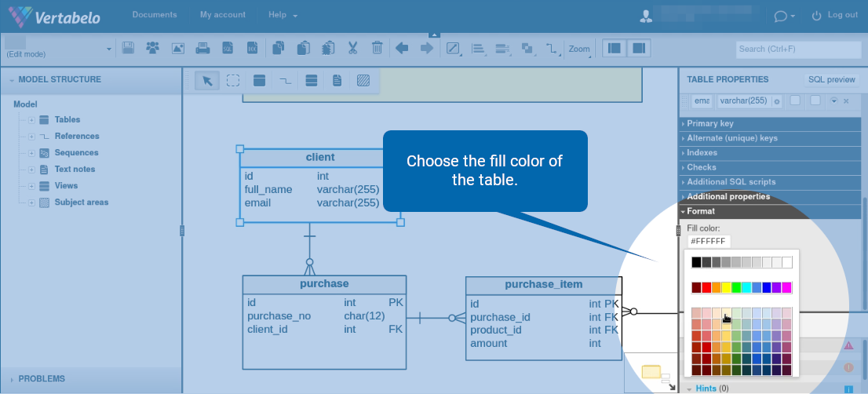Open the My account menu

[223, 15]
